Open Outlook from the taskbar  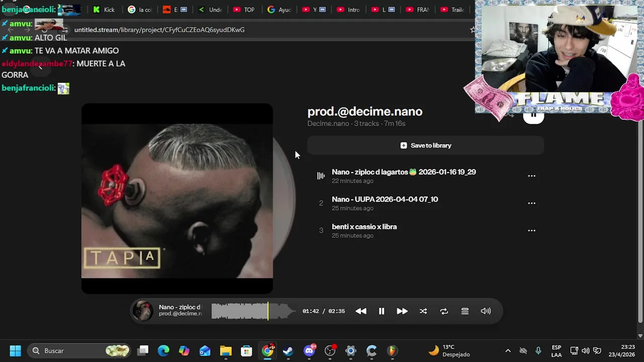click(x=205, y=350)
